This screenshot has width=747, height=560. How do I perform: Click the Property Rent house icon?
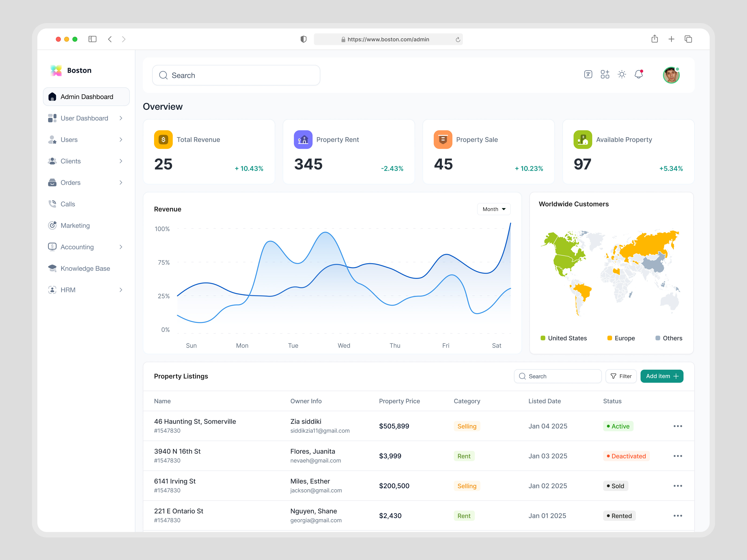(x=303, y=139)
